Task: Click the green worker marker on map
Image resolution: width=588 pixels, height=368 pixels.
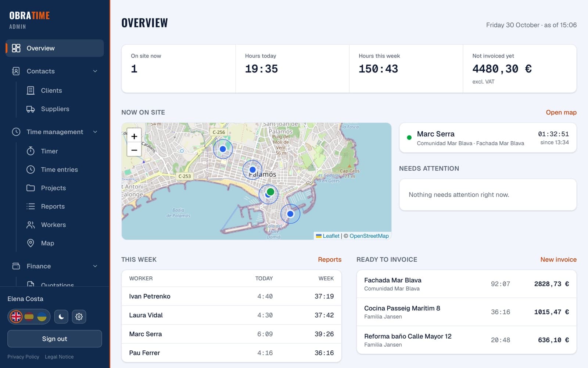Action: [x=270, y=192]
